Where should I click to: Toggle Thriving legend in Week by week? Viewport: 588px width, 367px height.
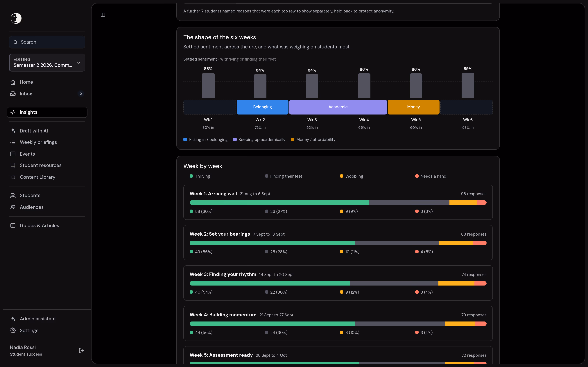click(200, 176)
